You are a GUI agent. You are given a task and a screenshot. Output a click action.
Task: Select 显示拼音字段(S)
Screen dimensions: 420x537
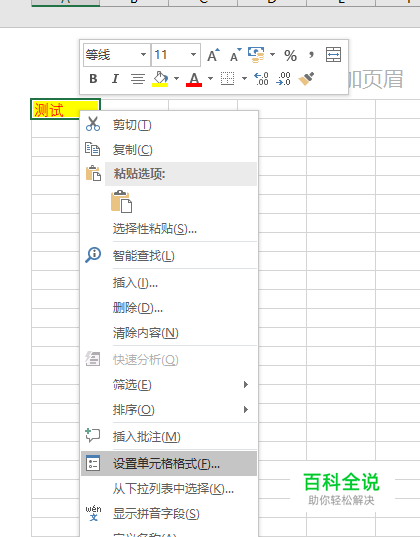click(169, 514)
